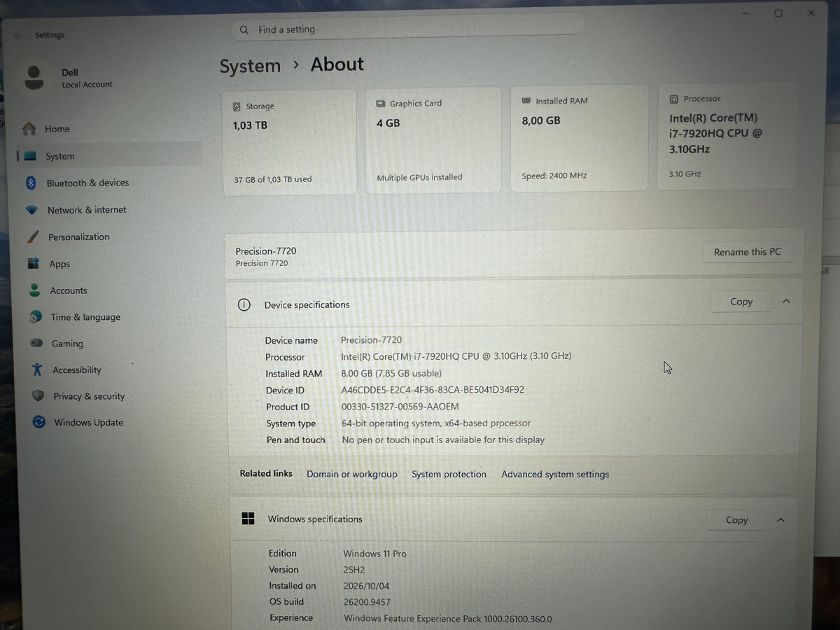Maximize the Settings window
This screenshot has height=630, width=840.
778,13
